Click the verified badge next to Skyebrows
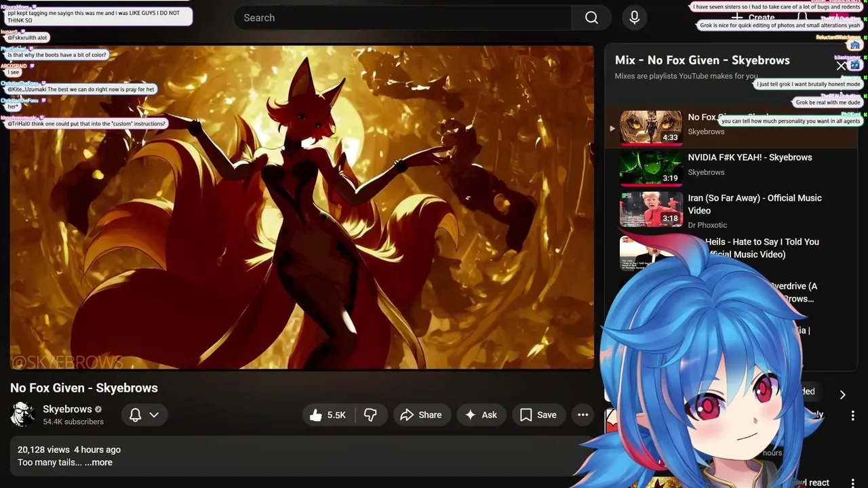 click(98, 409)
